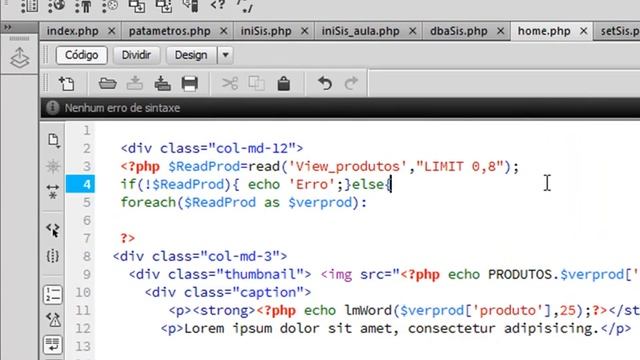Image resolution: width=640 pixels, height=360 pixels.
Task: Click the stacked layers panel icon
Action: coord(20,58)
